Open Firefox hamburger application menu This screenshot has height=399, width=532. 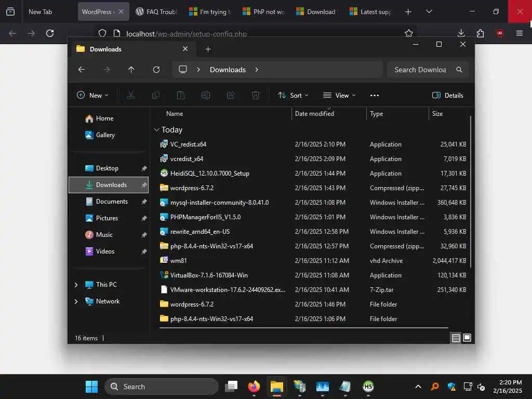coord(520,33)
